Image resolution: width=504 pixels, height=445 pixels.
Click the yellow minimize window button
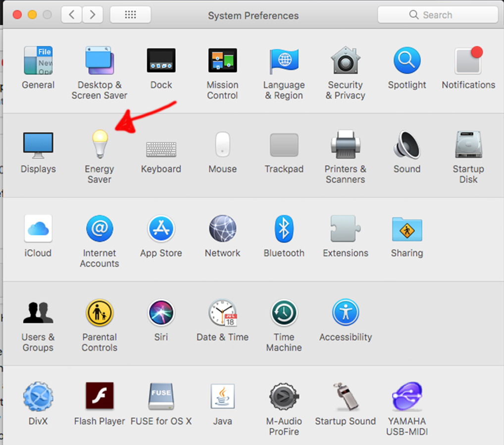[32, 14]
